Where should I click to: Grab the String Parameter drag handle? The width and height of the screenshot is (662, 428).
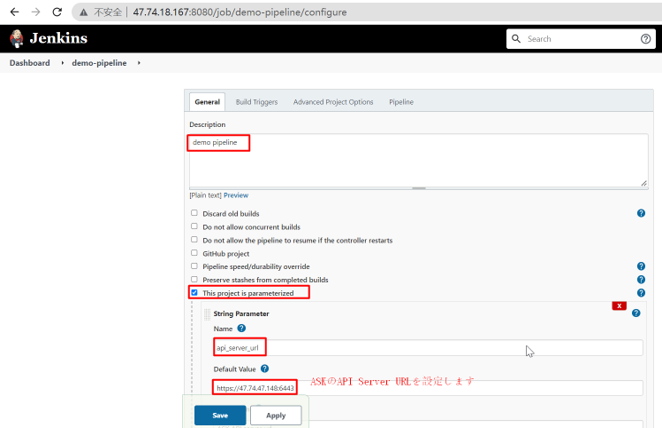point(207,314)
